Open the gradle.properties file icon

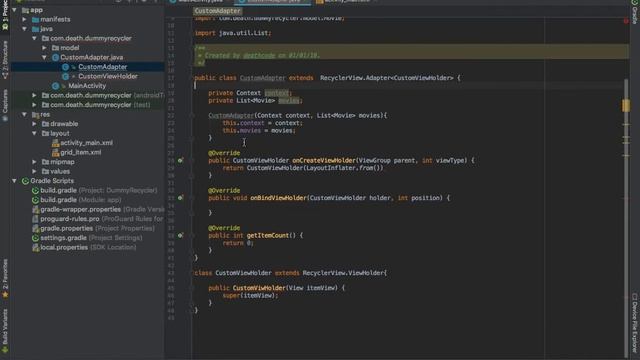[x=36, y=228]
